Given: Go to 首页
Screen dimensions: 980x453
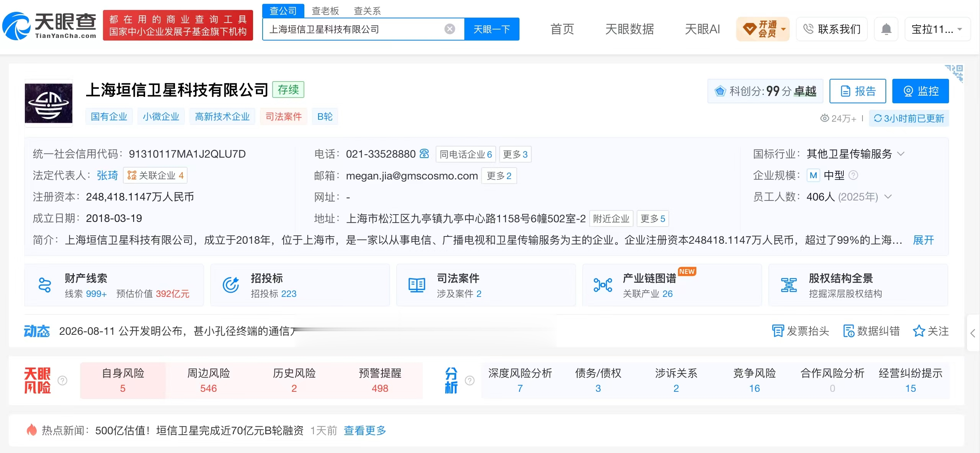Looking at the screenshot, I should pyautogui.click(x=562, y=29).
